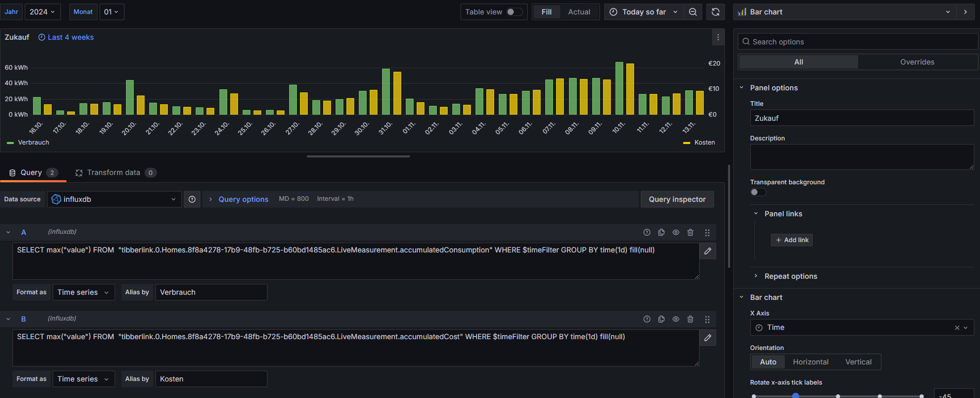Click the Add link button
Viewport: 980px width, 398px height.
792,240
